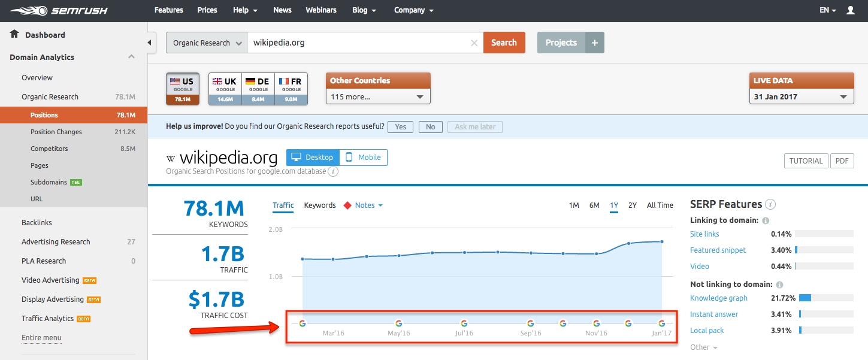
Task: Click Knowledge graph percentage bar
Action: (x=826, y=298)
